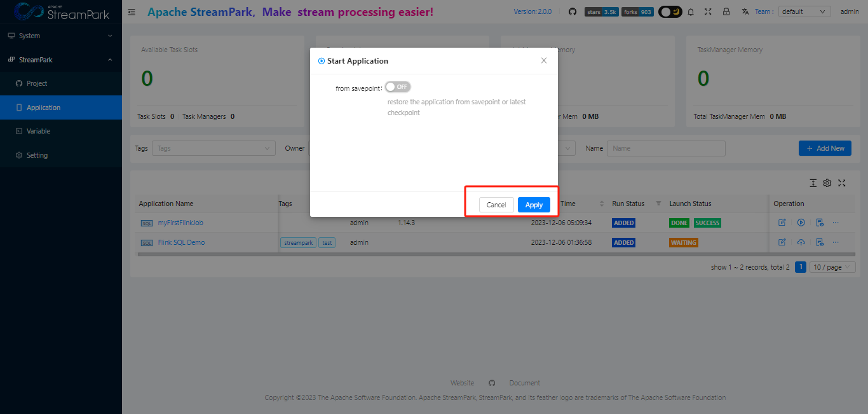
Task: Toggle fullscreen from the header icon
Action: 708,11
